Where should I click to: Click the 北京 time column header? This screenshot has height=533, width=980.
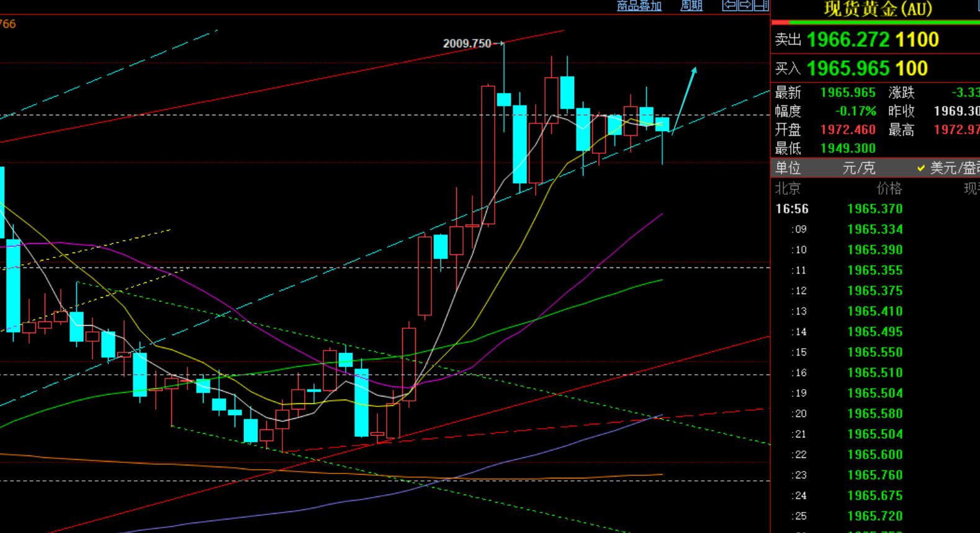(788, 188)
